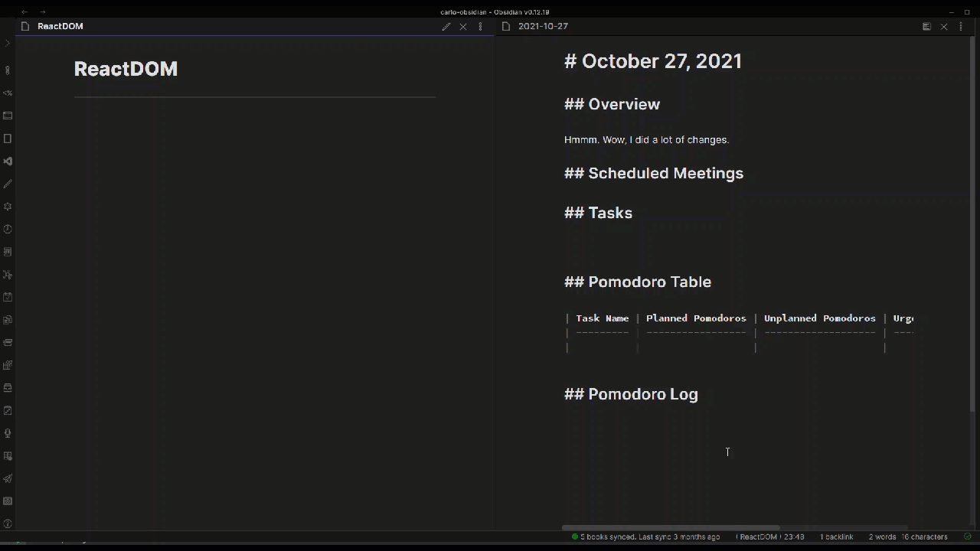This screenshot has width=980, height=551.
Task: Click the vertical scrollbar of right pane
Action: point(972,223)
